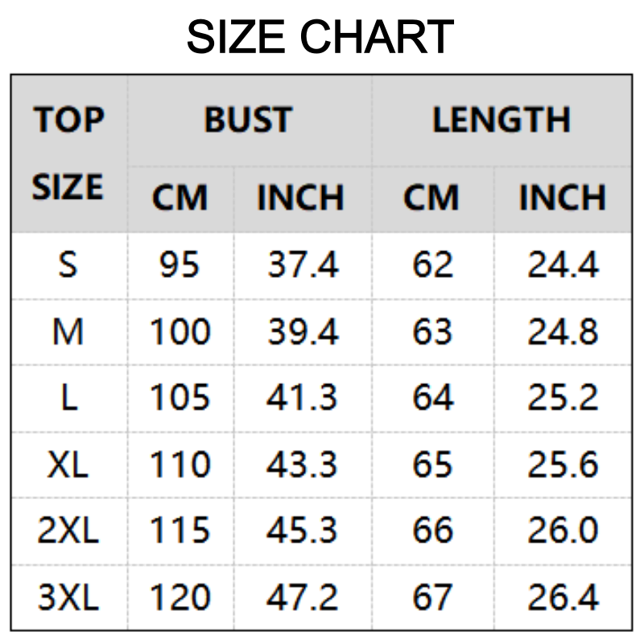The width and height of the screenshot is (644, 644).
Task: Select the CM subheader under BUST
Action: coord(180,198)
